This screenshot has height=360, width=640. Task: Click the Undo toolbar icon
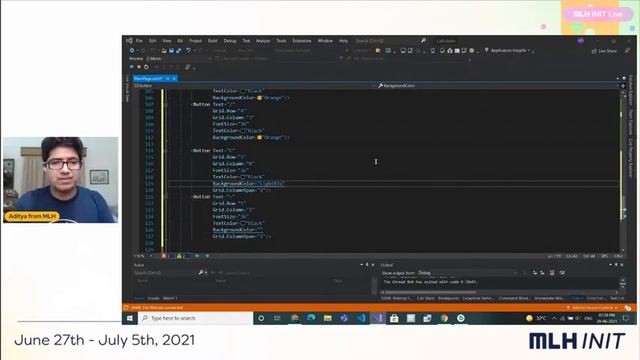point(189,51)
